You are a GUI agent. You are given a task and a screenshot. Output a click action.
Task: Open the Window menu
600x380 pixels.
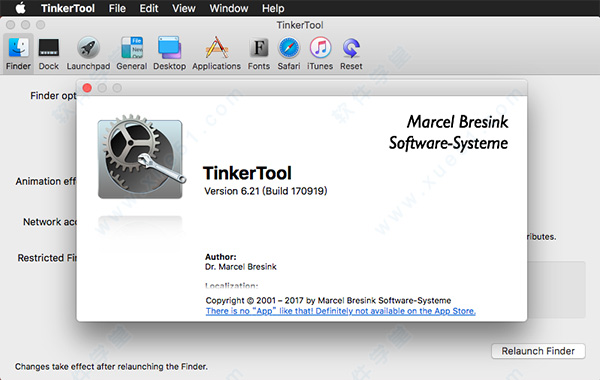pyautogui.click(x=229, y=8)
